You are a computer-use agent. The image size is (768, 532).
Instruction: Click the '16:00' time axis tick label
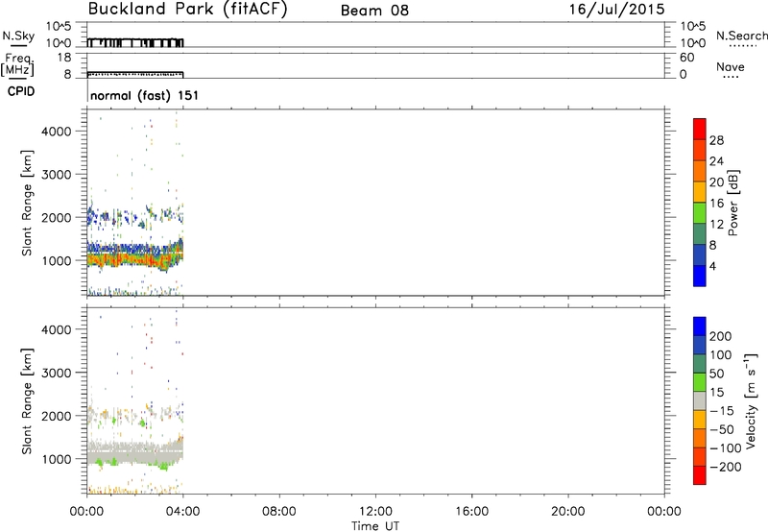[472, 512]
